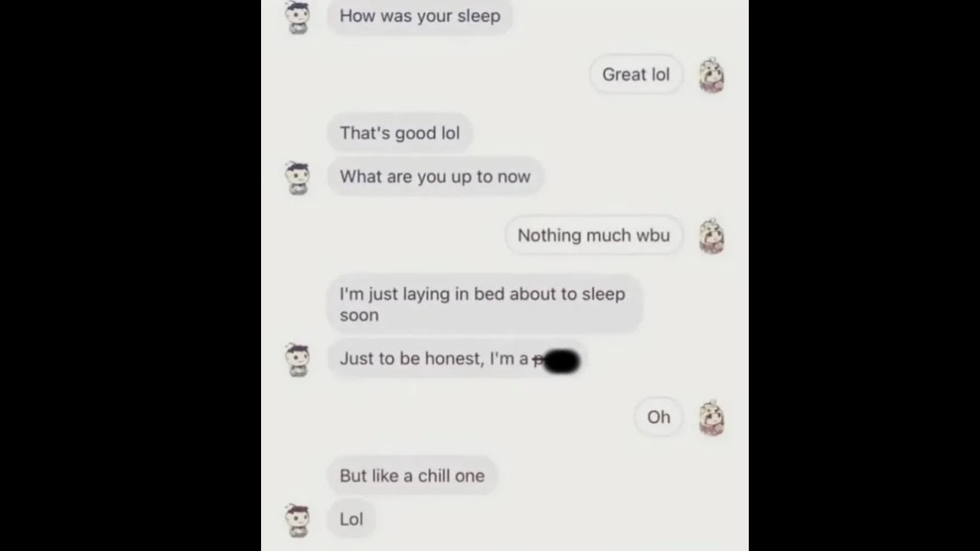
Task: Click the 'Oh' reply bubble
Action: click(x=658, y=417)
